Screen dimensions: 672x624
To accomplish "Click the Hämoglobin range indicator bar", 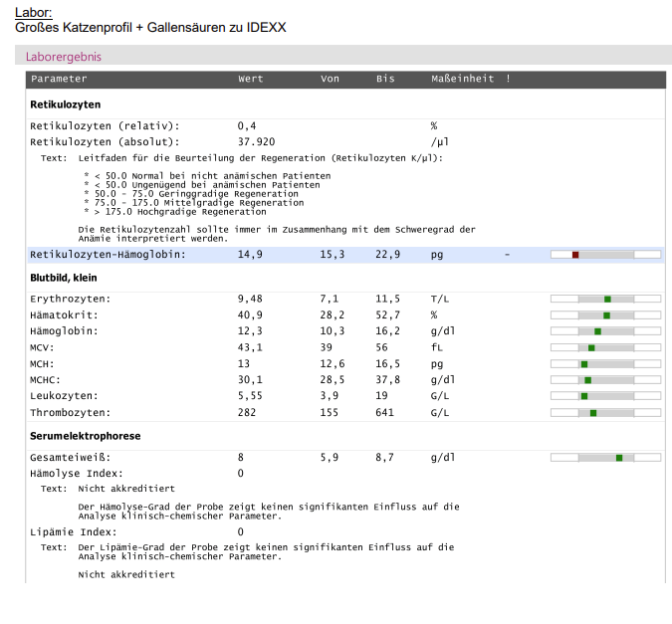I will pos(605,331).
